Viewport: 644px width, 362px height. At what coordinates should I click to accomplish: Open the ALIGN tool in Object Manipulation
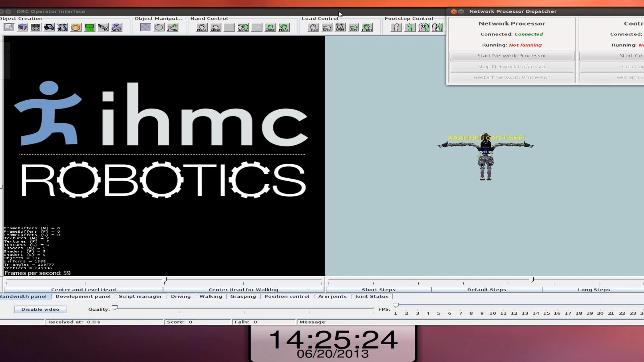pyautogui.click(x=172, y=27)
